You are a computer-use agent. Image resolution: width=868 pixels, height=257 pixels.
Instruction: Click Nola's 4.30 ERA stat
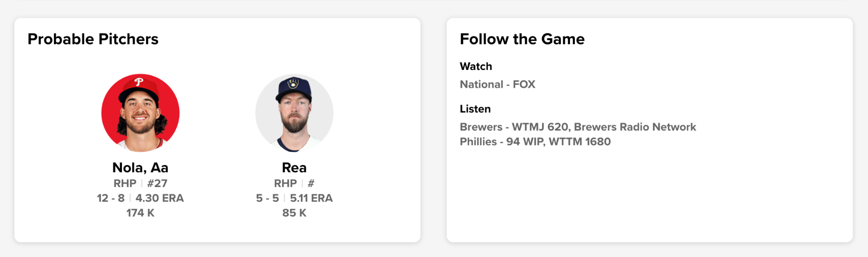(x=160, y=198)
